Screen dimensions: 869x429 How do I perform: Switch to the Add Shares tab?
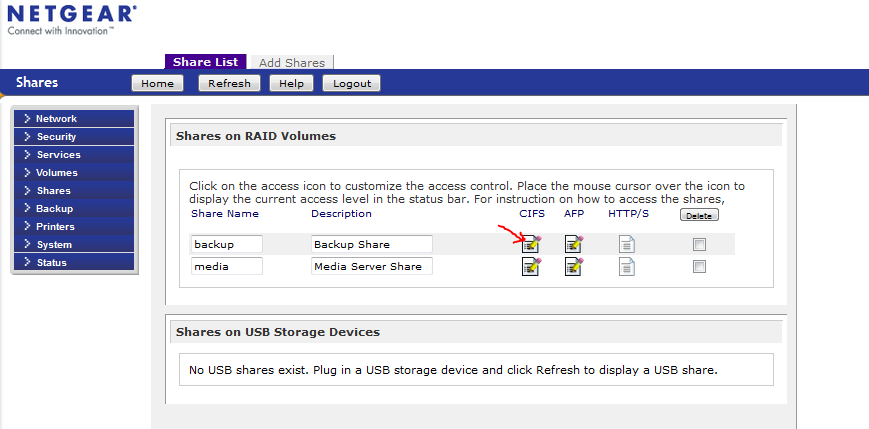[291, 62]
